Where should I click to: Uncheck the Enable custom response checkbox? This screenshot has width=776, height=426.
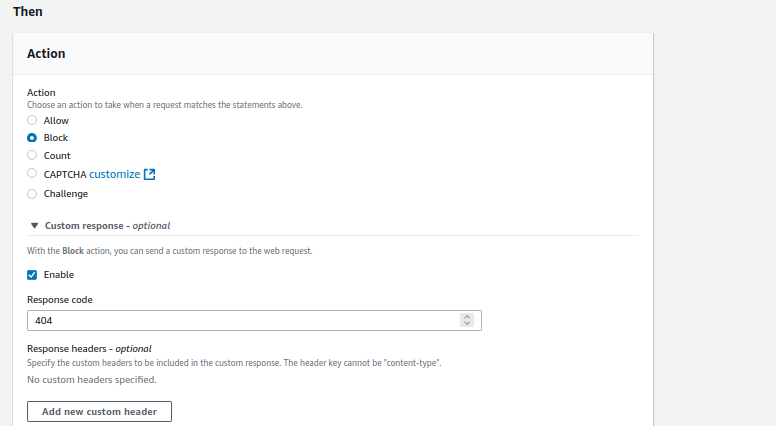[x=32, y=275]
